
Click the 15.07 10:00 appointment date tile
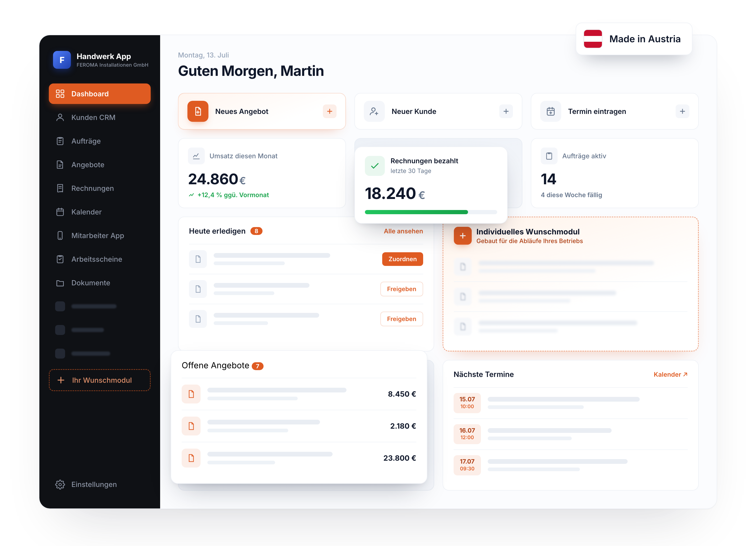[x=467, y=402]
